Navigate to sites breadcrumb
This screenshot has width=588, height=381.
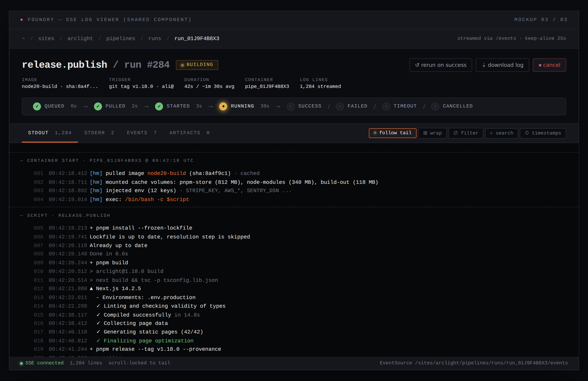(46, 39)
